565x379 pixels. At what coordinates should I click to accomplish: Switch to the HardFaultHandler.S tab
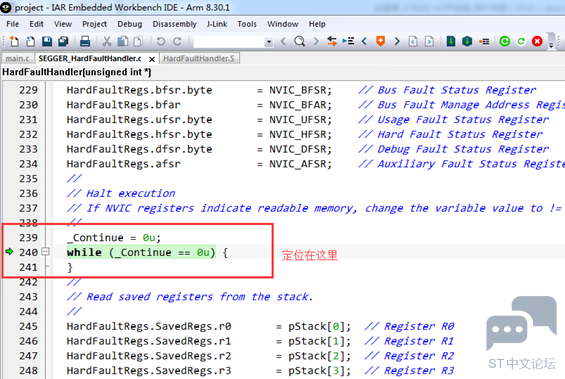199,58
